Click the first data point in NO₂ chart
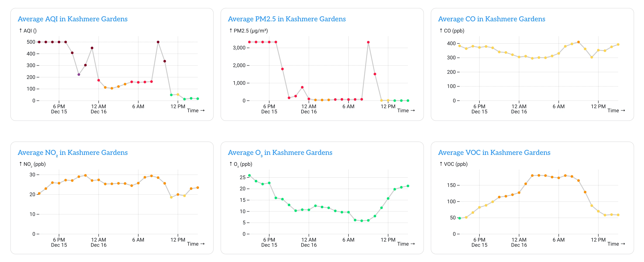The image size is (644, 262). tap(39, 193)
